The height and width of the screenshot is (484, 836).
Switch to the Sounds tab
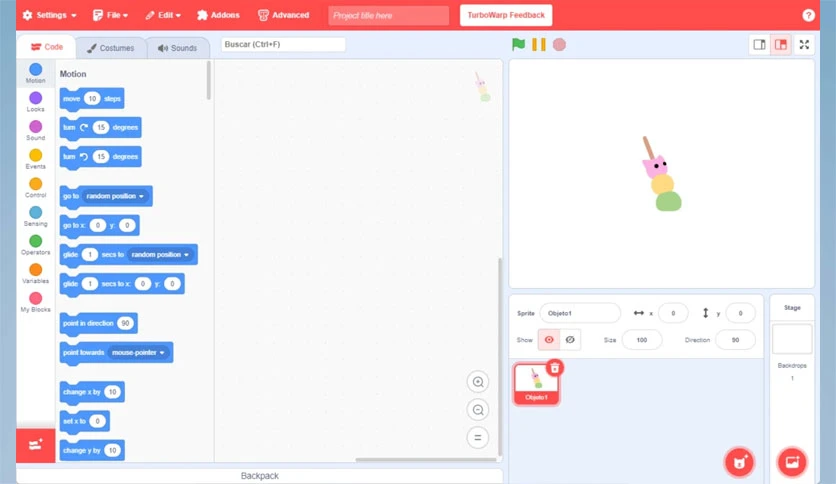coord(178,48)
